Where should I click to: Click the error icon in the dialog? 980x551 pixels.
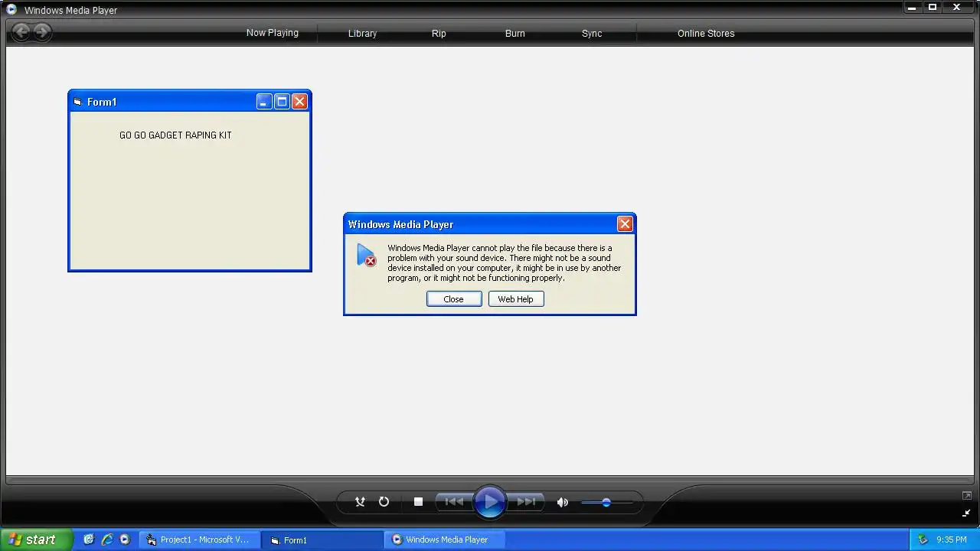coord(366,256)
